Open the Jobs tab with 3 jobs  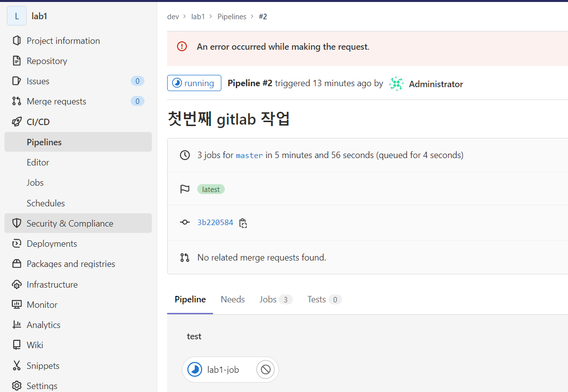[276, 299]
